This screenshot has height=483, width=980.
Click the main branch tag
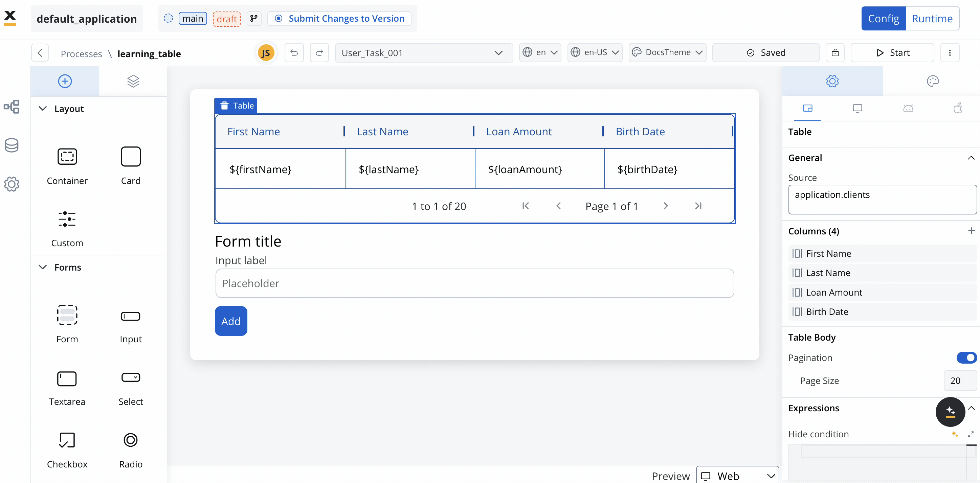click(193, 18)
